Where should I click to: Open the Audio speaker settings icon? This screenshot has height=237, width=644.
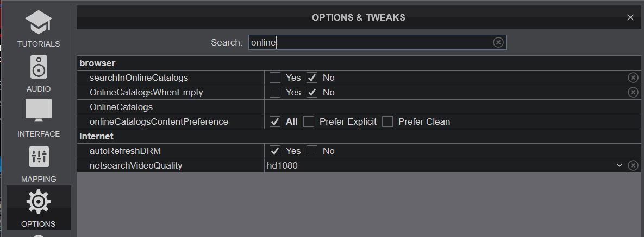(39, 67)
